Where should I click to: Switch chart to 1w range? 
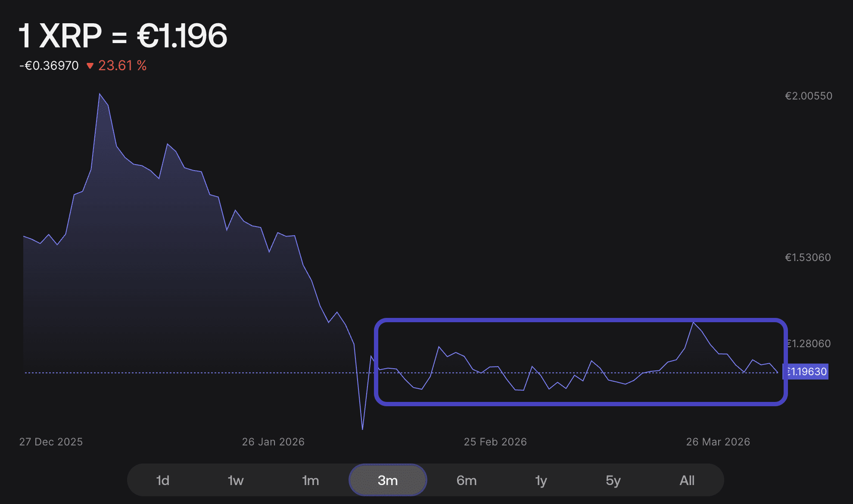(x=236, y=480)
